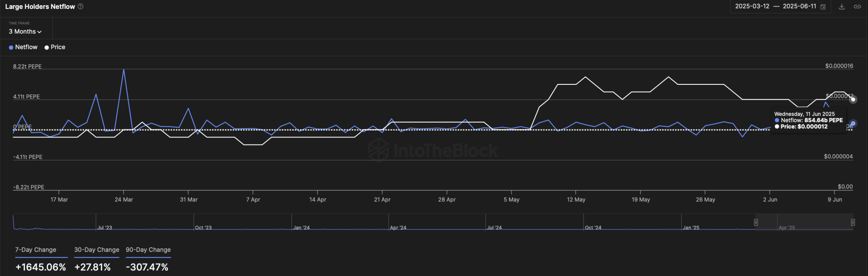Click the 12 May x-axis label

coord(576,199)
